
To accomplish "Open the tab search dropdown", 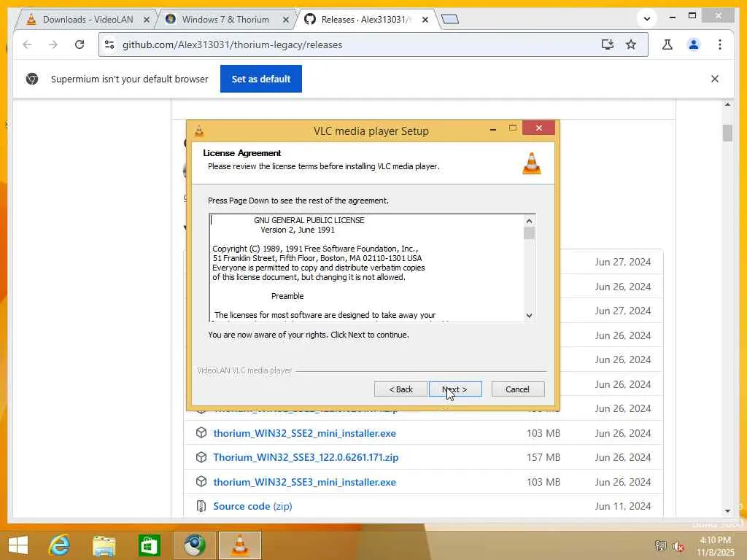I will pyautogui.click(x=646, y=18).
